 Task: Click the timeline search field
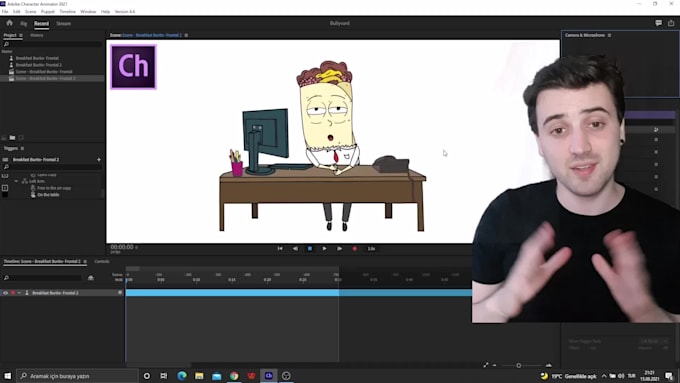42,278
